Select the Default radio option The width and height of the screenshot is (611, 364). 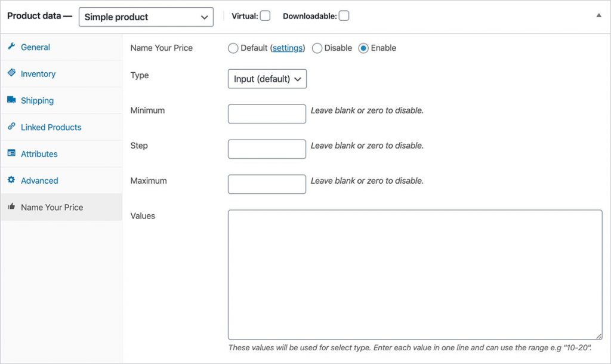(x=233, y=48)
